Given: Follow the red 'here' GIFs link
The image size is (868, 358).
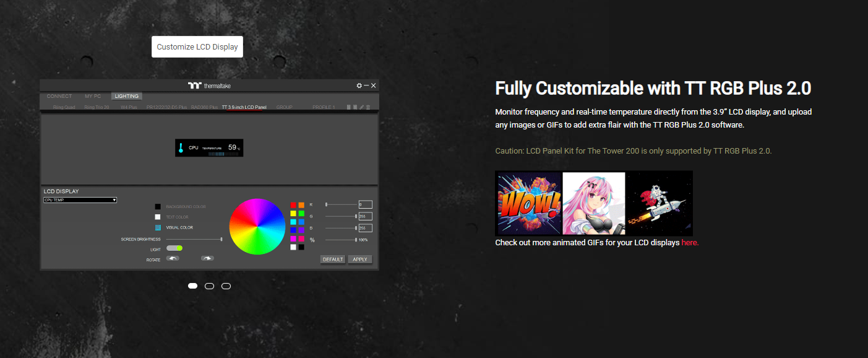Looking at the screenshot, I should pyautogui.click(x=690, y=243).
